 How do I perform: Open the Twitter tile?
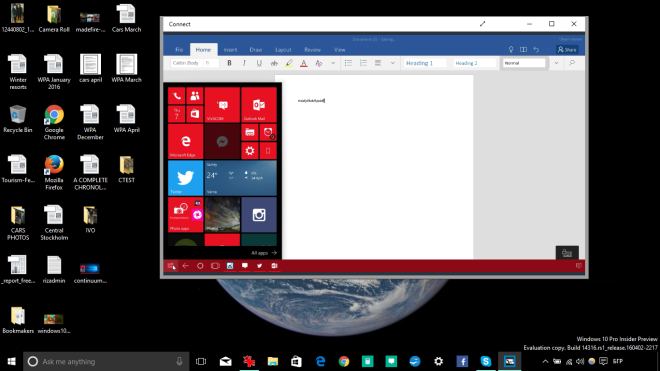click(186, 178)
